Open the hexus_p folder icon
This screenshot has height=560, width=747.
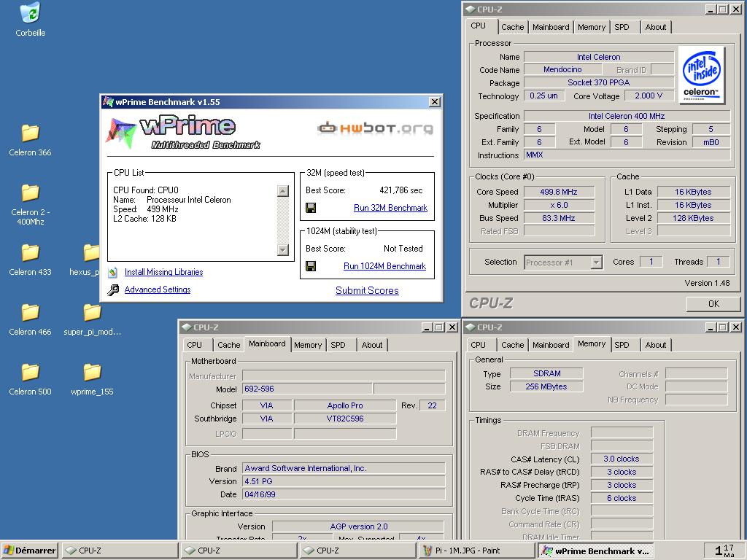tap(91, 252)
